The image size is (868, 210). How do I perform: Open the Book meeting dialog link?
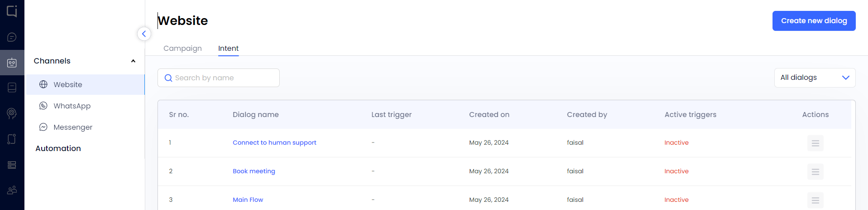point(254,171)
